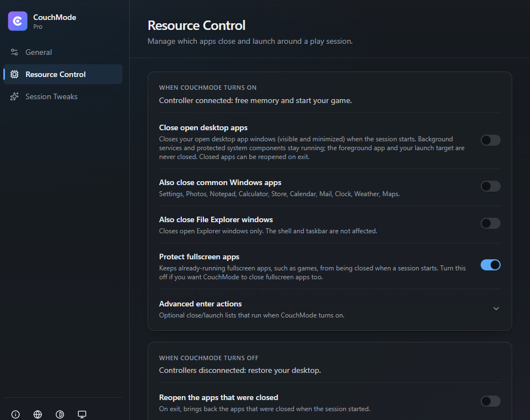Screen dimensions: 530x420
Task: Enable Close open desktop apps toggle
Action: point(491,140)
